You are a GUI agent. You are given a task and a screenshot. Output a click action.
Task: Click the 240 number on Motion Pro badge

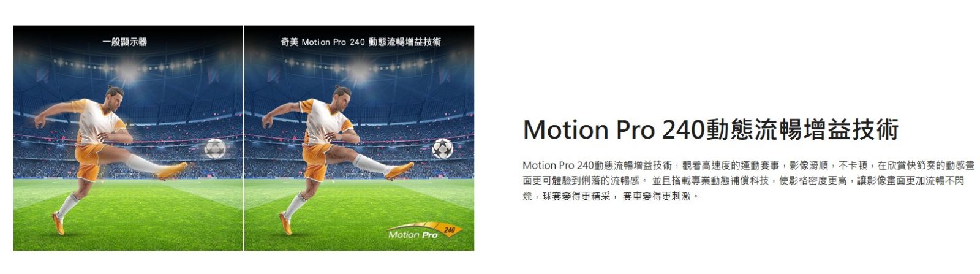click(450, 230)
